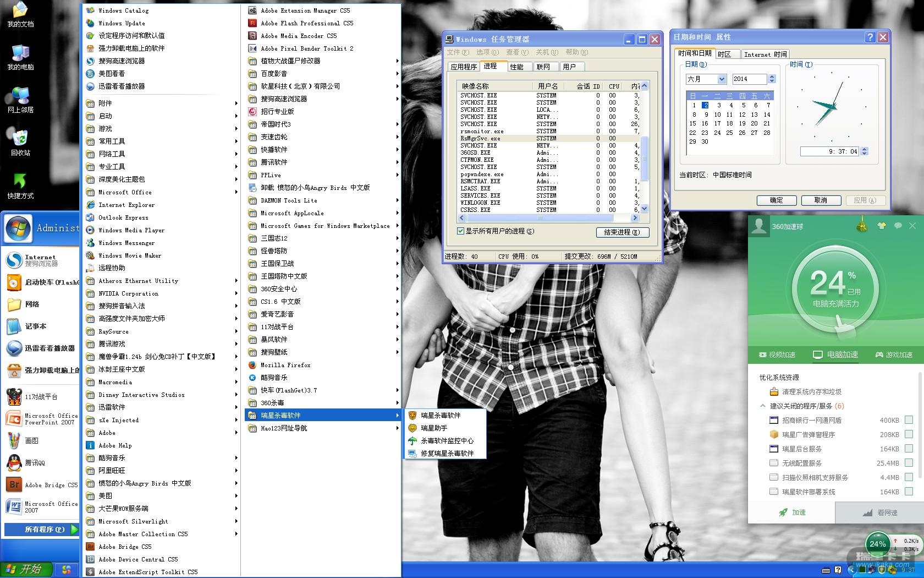Screen dimensions: 924x578
Task: Check the box for 招商银行一网通网盾
Action: 909,420
